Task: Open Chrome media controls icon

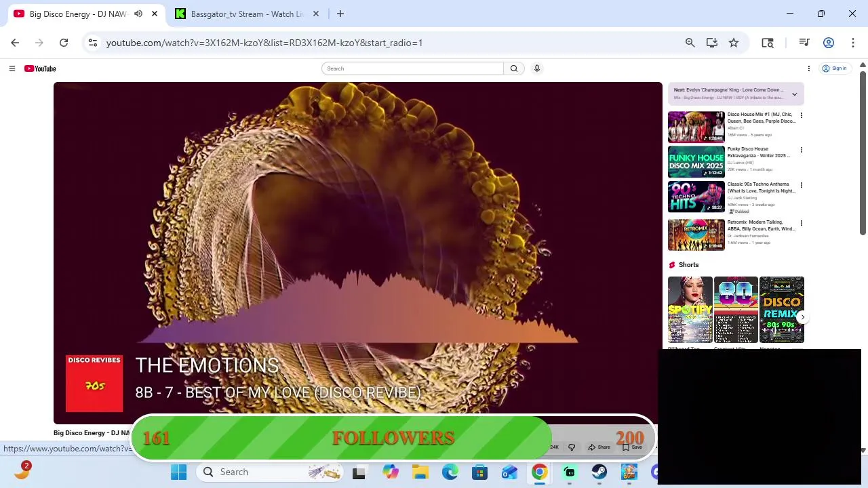Action: (x=804, y=43)
